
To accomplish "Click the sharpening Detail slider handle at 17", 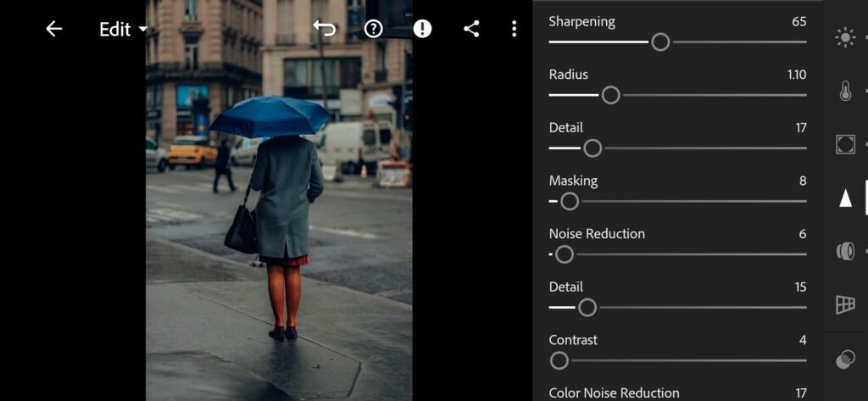I will [x=593, y=148].
